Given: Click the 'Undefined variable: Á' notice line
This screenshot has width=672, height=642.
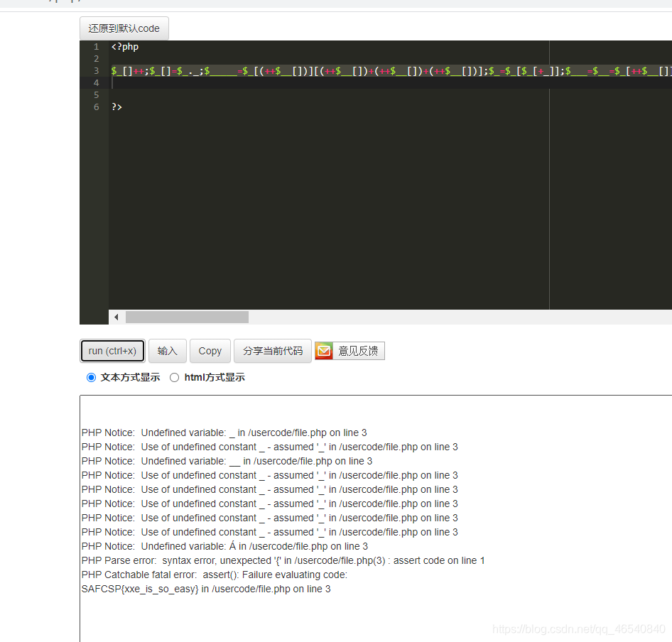Looking at the screenshot, I should (x=224, y=546).
